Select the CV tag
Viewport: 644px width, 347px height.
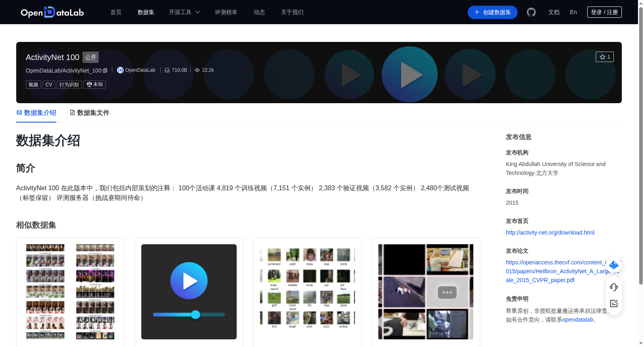point(49,85)
